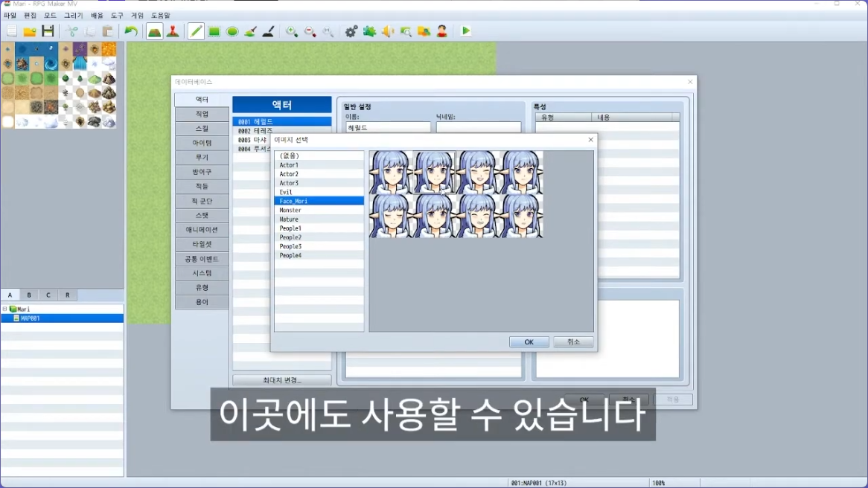Select the Ellipse drawing tool
Image resolution: width=868 pixels, height=488 pixels.
[x=232, y=31]
